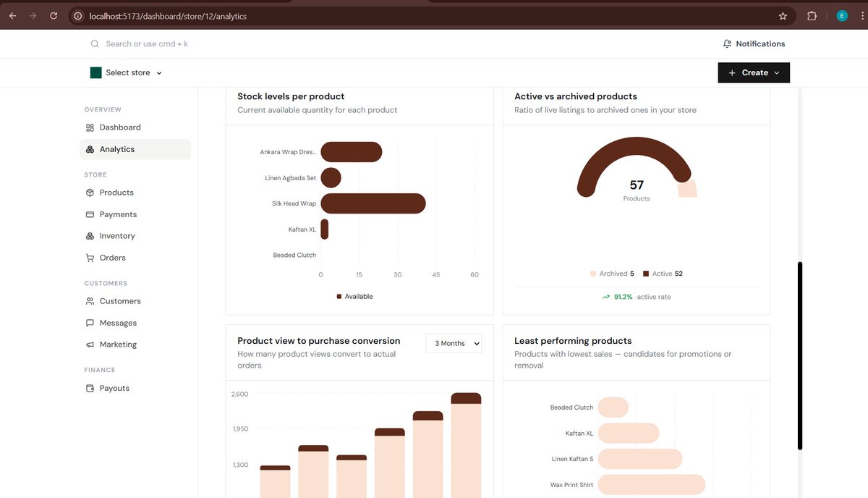The image size is (868, 498).
Task: Click the Customers people icon in sidebar
Action: tap(90, 301)
